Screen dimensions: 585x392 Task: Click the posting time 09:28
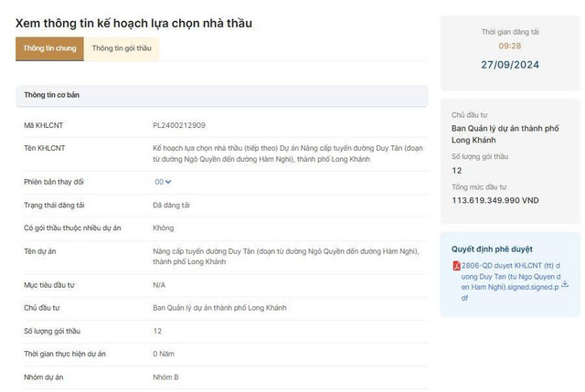(x=510, y=47)
